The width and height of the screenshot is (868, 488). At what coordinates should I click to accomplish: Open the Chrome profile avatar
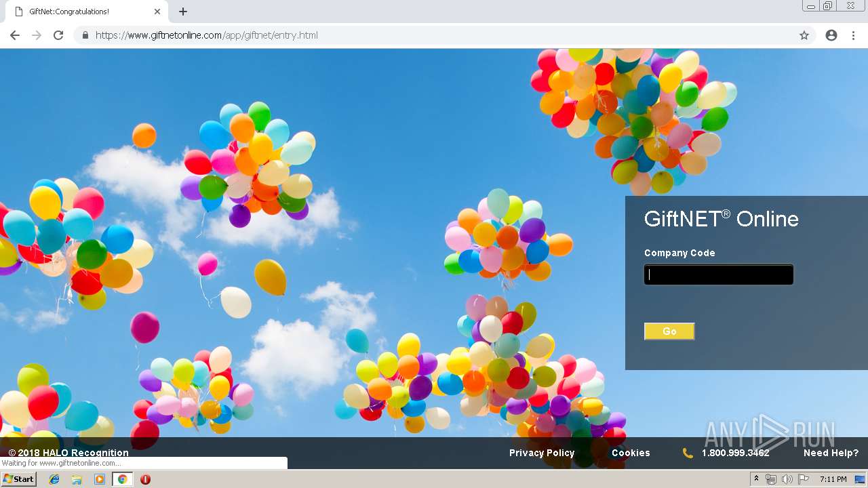[831, 35]
